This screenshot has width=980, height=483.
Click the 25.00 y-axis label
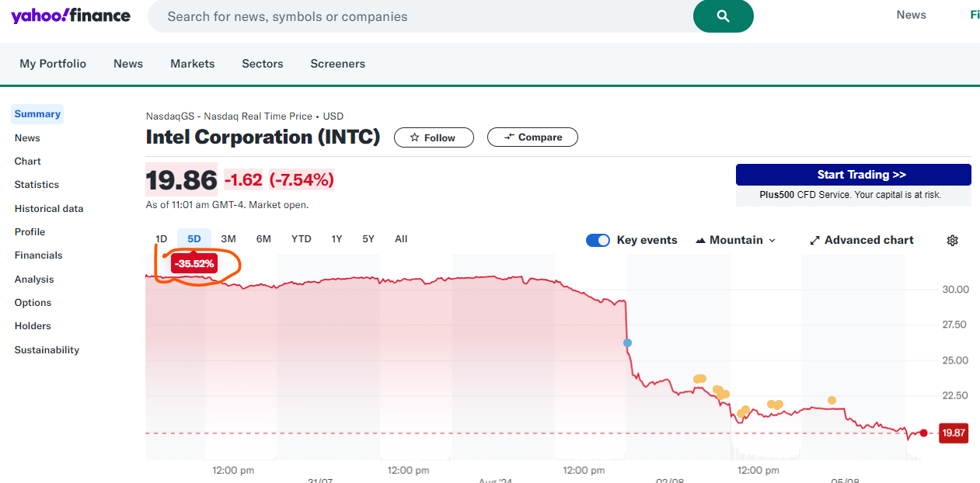955,360
